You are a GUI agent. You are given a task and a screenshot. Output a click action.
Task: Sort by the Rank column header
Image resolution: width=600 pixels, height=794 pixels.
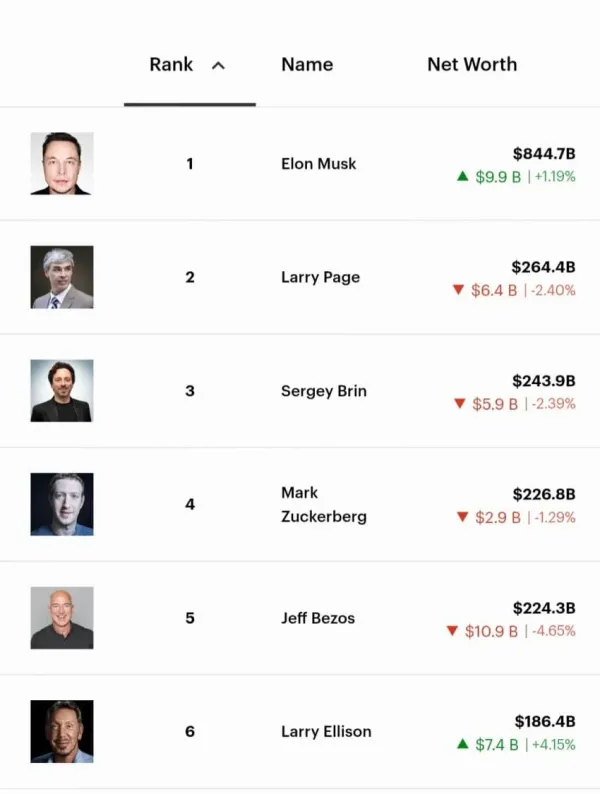point(171,64)
